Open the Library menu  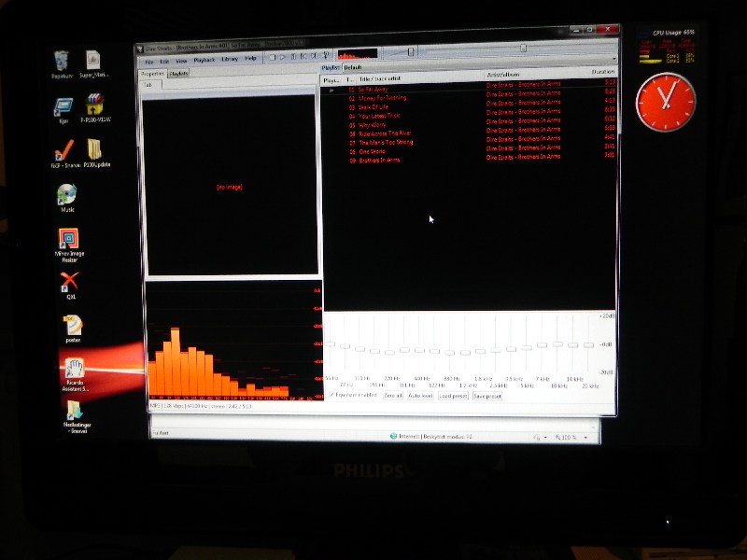(230, 59)
